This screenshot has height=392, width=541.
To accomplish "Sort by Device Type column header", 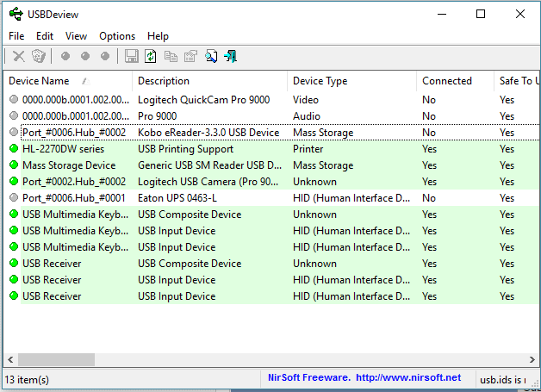I will pos(320,81).
